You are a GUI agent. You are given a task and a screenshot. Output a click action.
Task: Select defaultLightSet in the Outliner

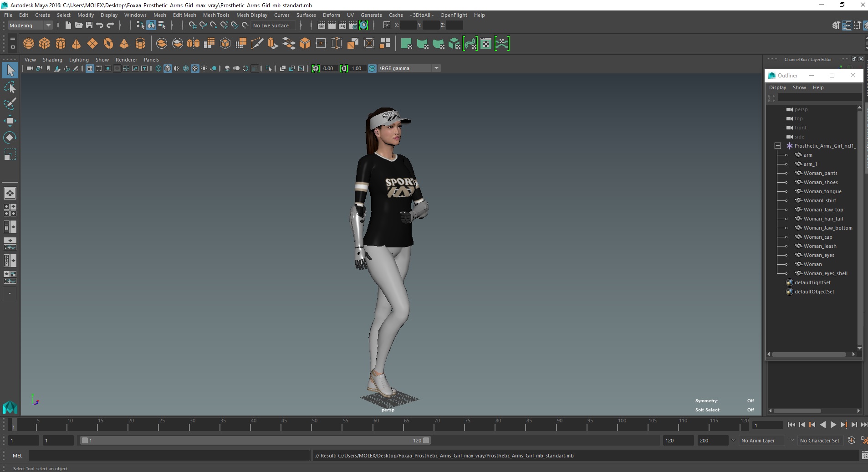click(812, 282)
